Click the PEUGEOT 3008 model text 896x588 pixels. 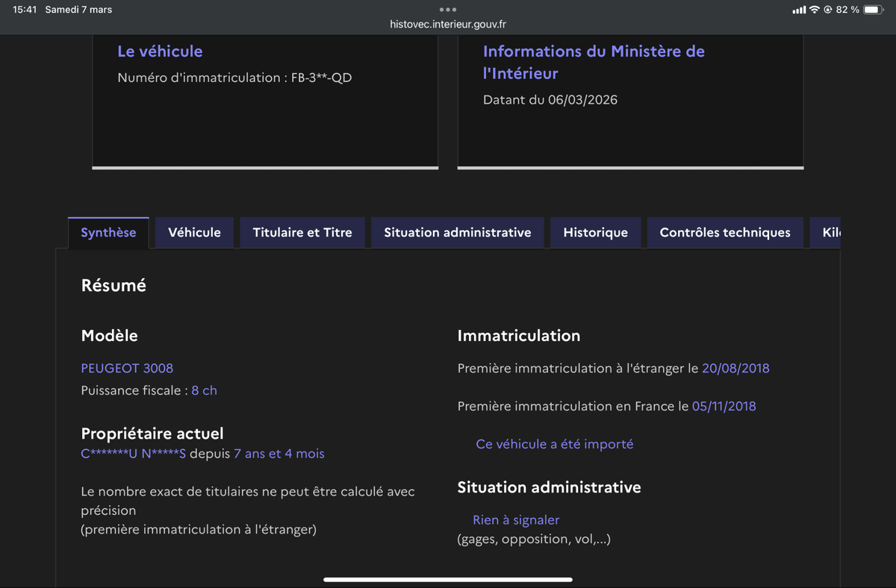point(127,368)
